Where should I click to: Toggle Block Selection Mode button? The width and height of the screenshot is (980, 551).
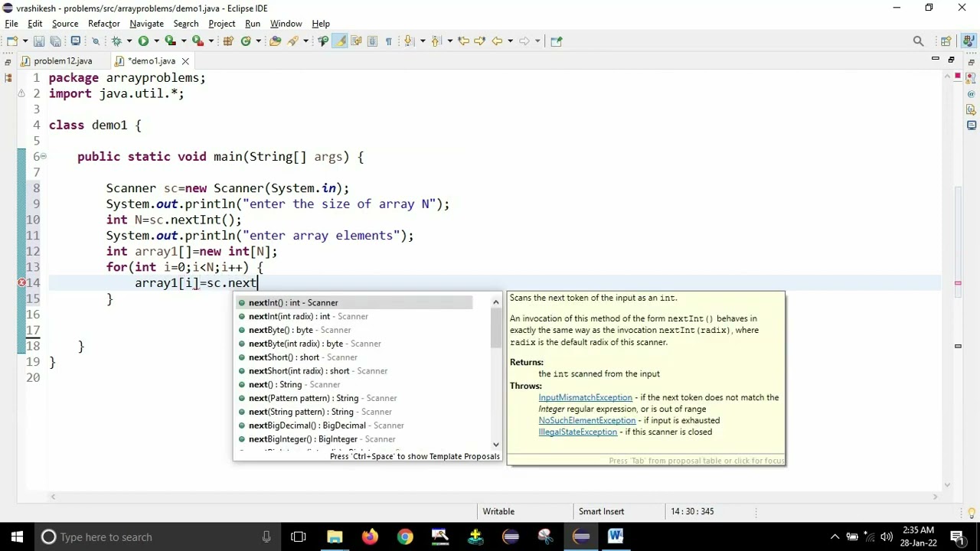point(372,41)
